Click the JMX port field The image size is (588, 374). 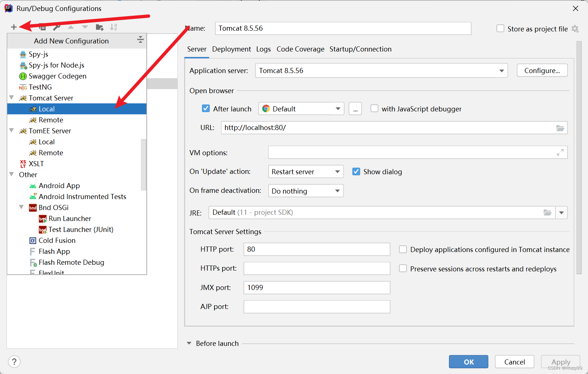317,287
